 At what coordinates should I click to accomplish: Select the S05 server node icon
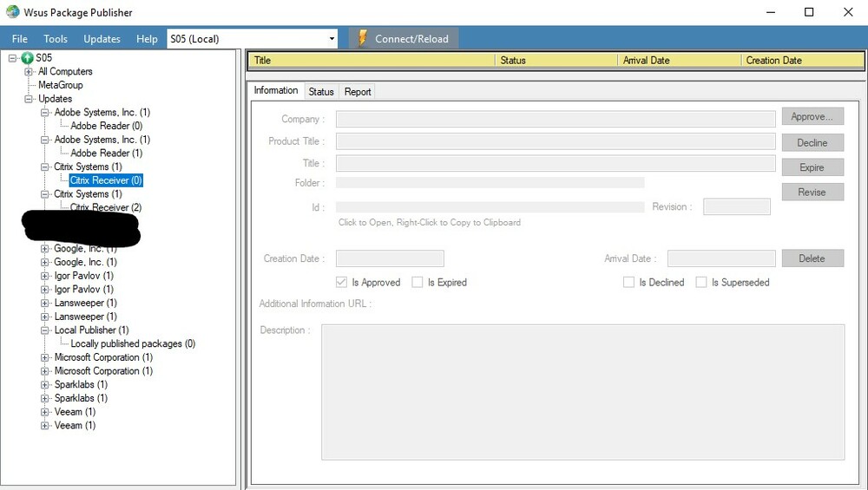tap(27, 58)
